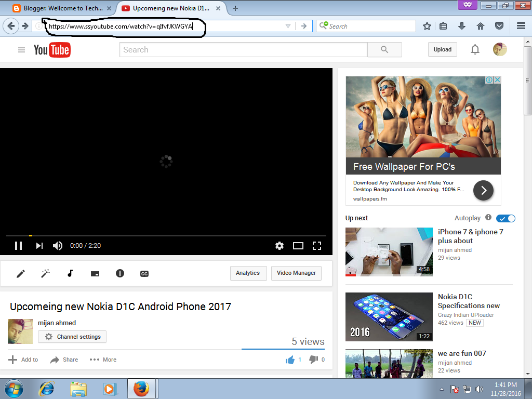The width and height of the screenshot is (532, 399).
Task: Pause the video
Action: pyautogui.click(x=18, y=246)
